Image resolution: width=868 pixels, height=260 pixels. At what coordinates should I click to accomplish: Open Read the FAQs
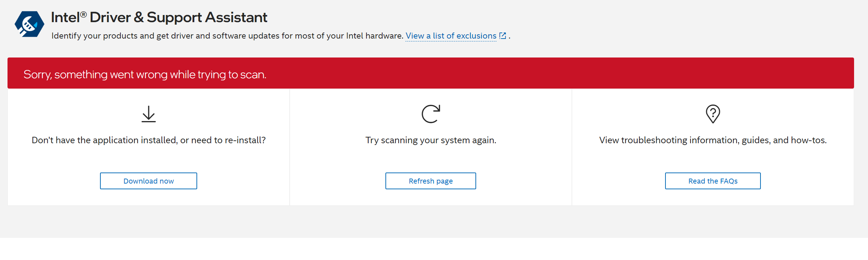coord(713,181)
